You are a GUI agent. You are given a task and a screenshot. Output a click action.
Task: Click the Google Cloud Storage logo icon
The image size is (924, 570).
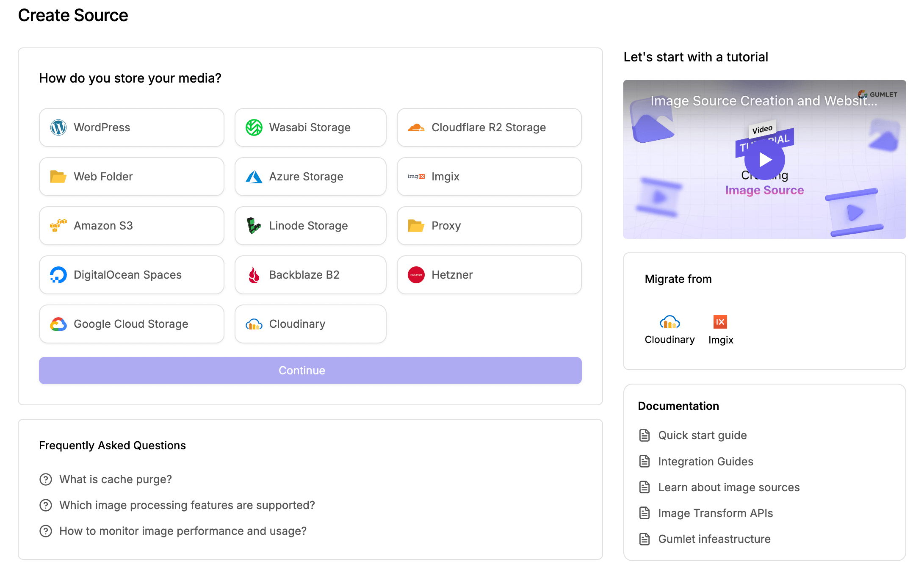[58, 324]
